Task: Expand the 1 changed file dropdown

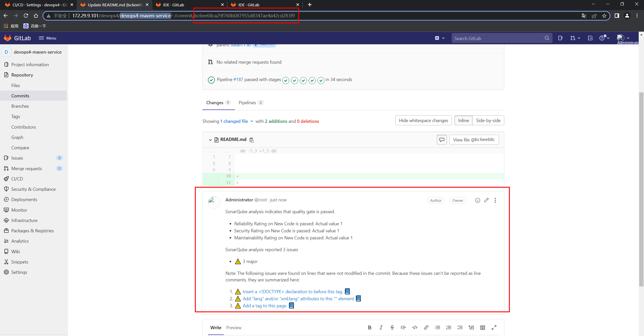Action: [x=237, y=121]
